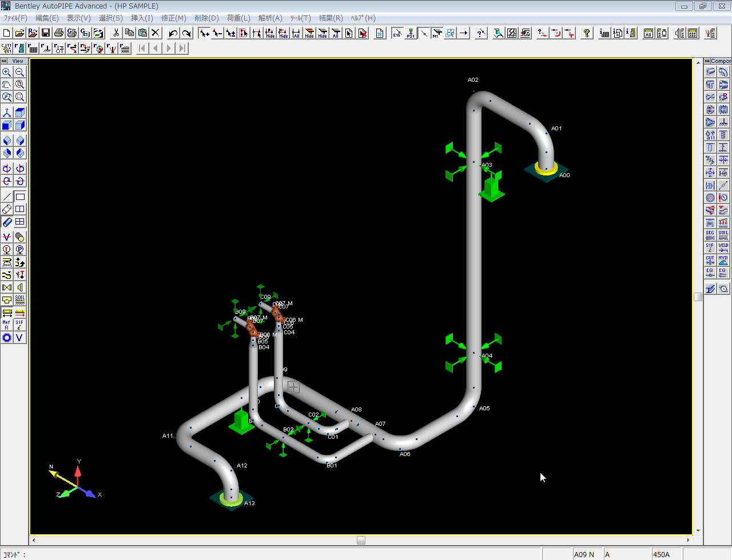Click the Print icon in toolbar
This screenshot has width=732, height=560.
pyautogui.click(x=59, y=33)
